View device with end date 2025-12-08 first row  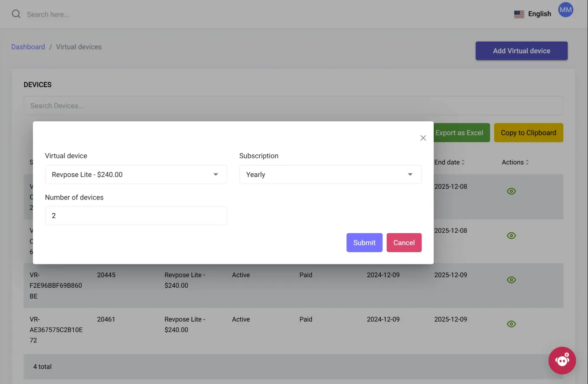(511, 191)
